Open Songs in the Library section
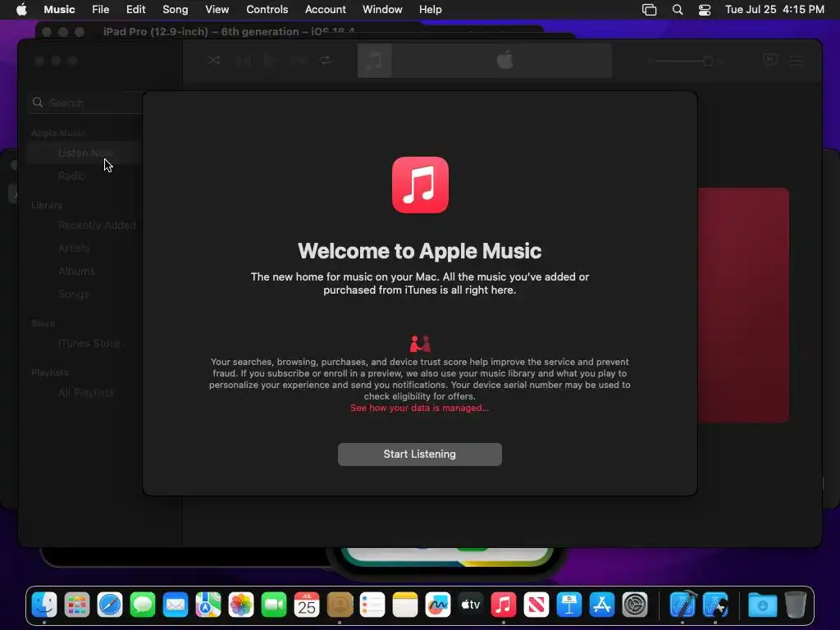Image resolution: width=840 pixels, height=630 pixels. [73, 294]
